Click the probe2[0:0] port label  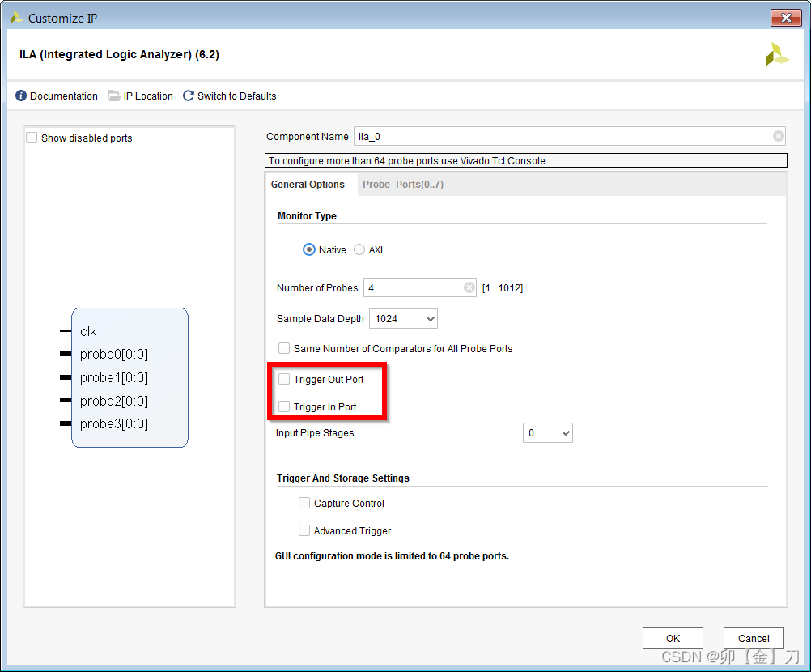pos(114,402)
